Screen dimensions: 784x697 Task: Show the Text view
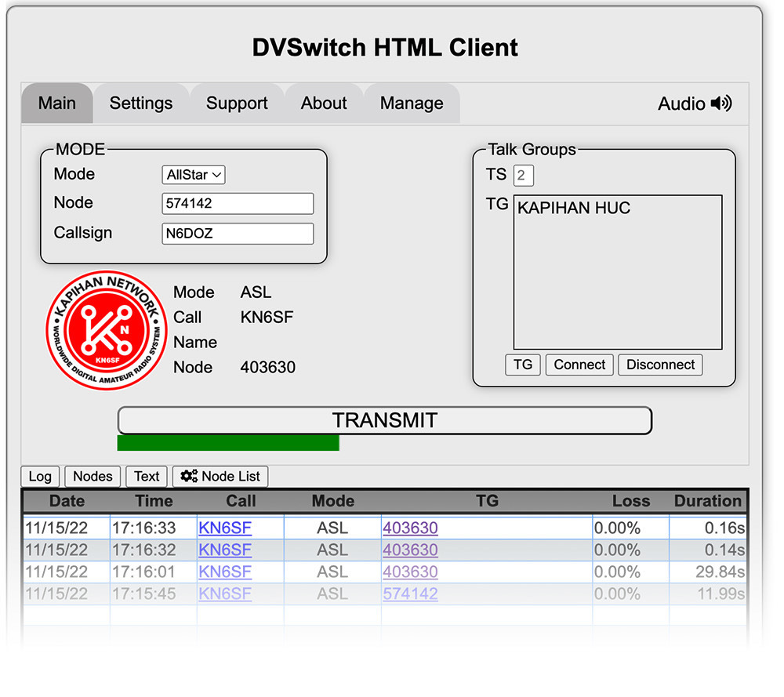[x=147, y=477]
